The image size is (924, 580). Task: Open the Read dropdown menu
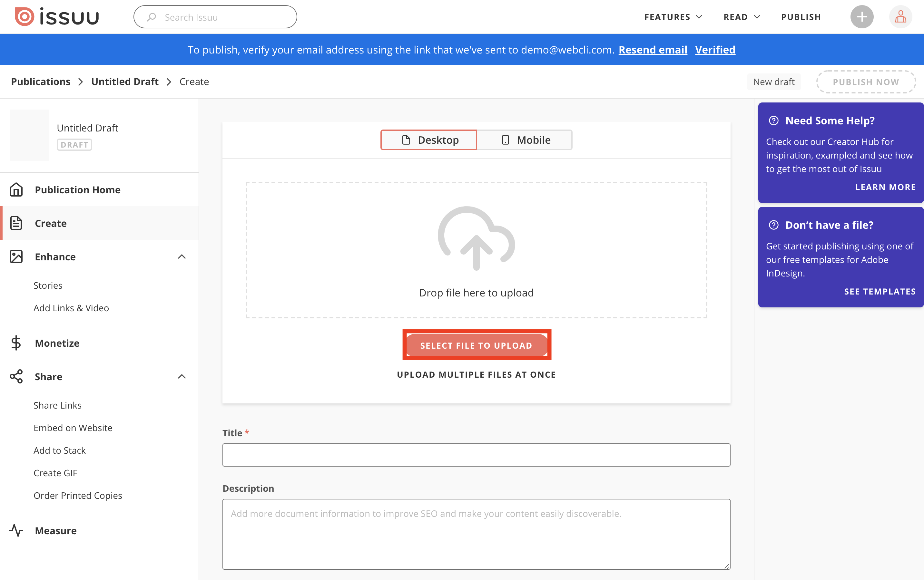pyautogui.click(x=741, y=17)
